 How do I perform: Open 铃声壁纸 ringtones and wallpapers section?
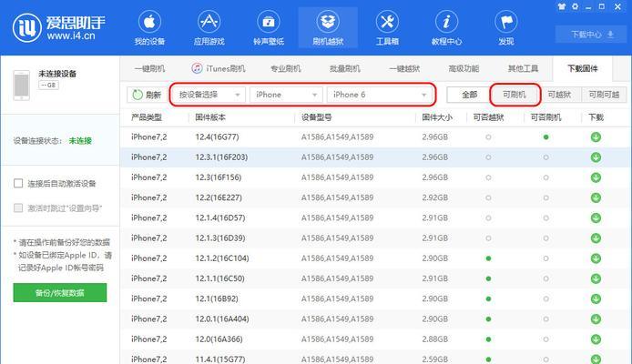click(269, 27)
